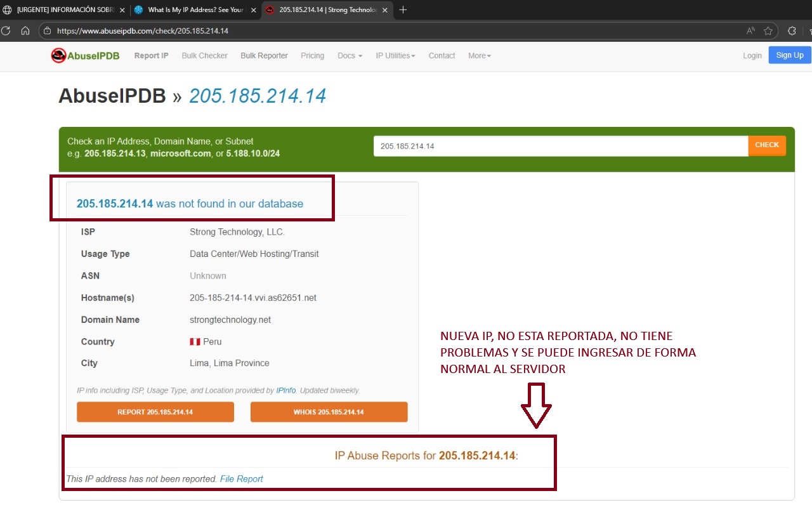Click Data Center/Web Hosting/Transit usage type
Screen dimensions: 812x505
[254, 254]
